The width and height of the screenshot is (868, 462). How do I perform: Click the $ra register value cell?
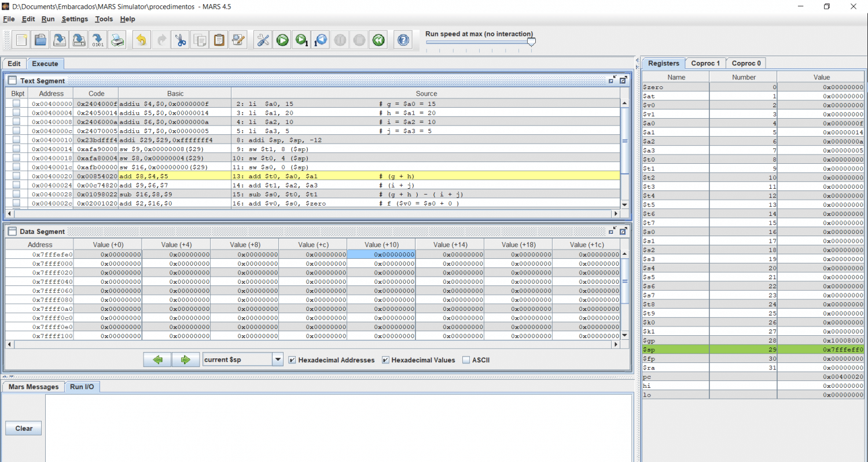point(821,368)
